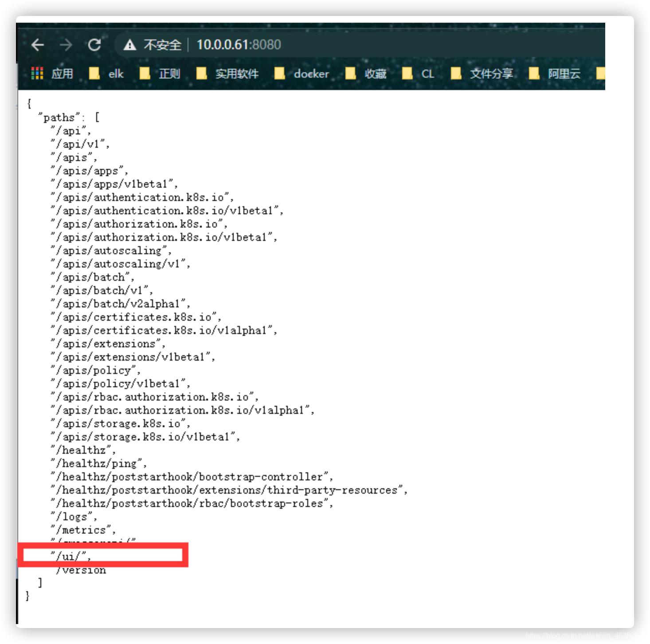Open the apps grid icon in bookmarks bar

click(37, 73)
